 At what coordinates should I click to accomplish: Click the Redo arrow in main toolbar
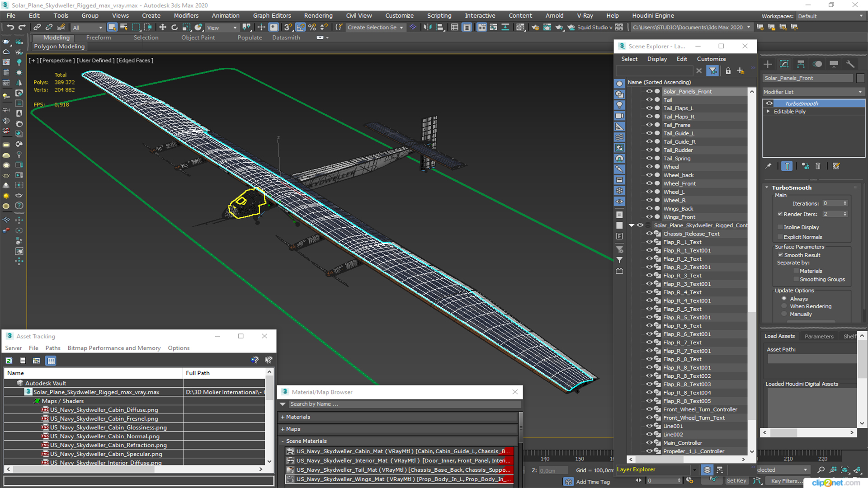pos(22,28)
